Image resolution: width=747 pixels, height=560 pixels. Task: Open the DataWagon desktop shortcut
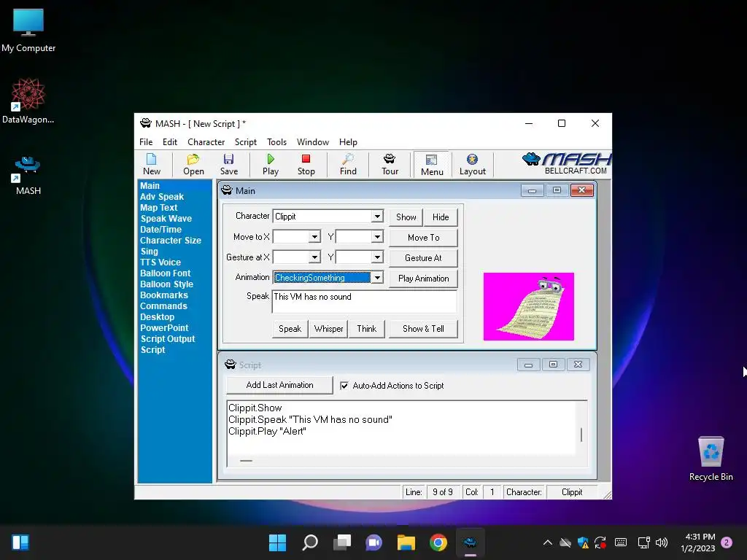28,101
